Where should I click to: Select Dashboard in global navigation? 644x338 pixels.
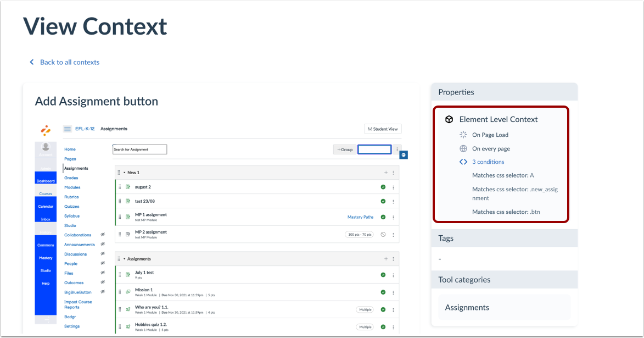coord(46,180)
